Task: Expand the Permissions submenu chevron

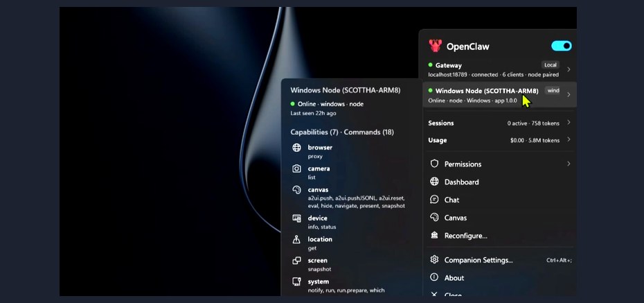Action: coord(569,164)
